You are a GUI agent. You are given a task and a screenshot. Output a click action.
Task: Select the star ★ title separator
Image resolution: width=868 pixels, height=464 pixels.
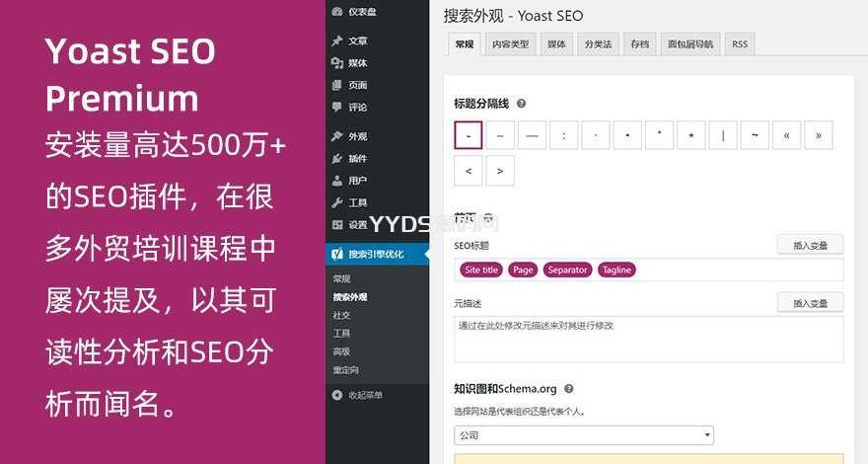(x=691, y=136)
